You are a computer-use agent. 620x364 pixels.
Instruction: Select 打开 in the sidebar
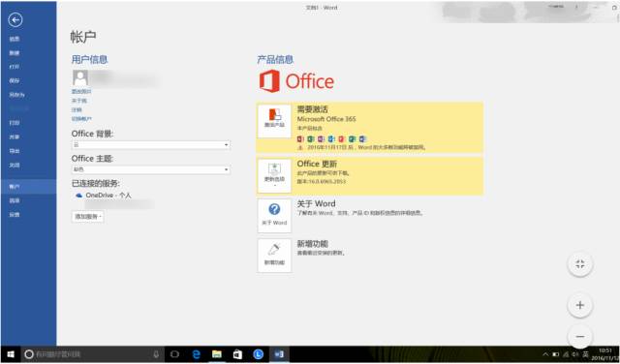(x=15, y=67)
